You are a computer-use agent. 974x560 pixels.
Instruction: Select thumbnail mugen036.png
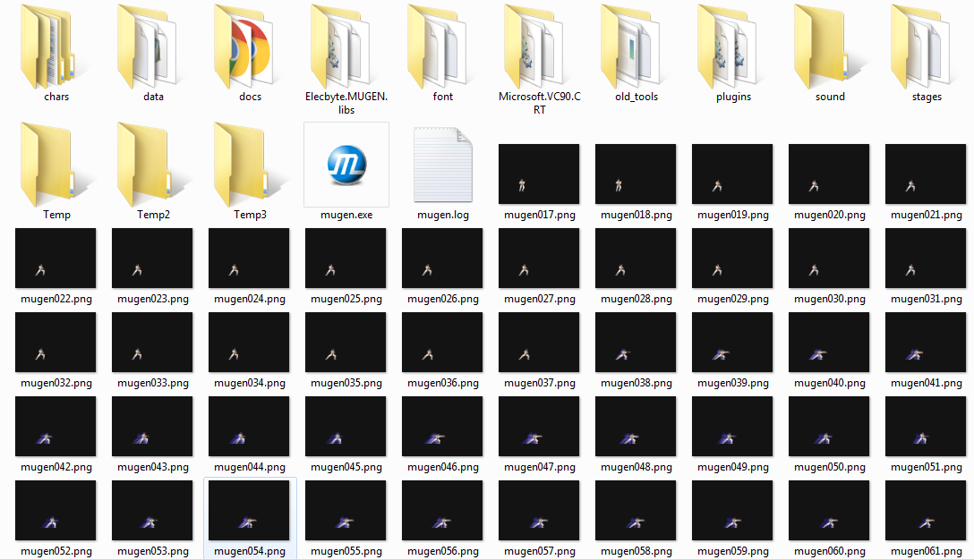tap(442, 342)
